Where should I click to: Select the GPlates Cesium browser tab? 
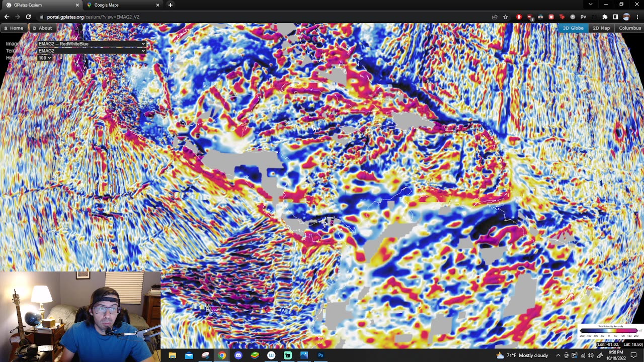click(x=41, y=5)
